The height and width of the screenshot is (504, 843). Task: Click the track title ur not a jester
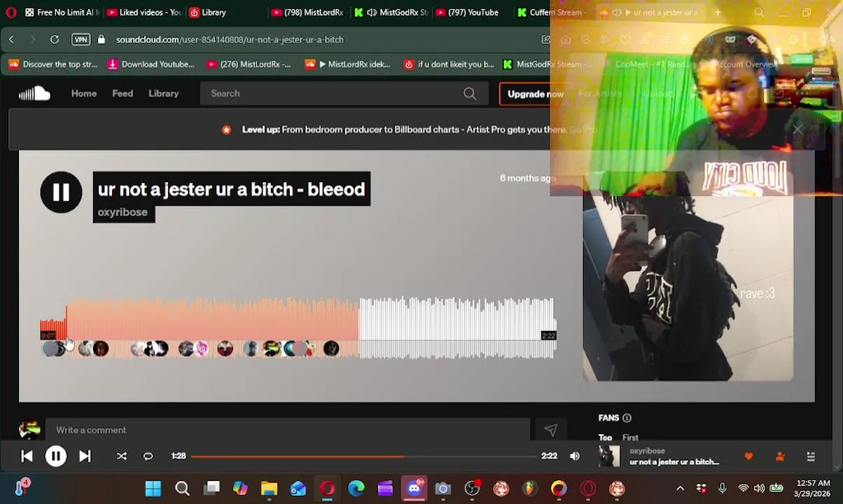(x=231, y=189)
